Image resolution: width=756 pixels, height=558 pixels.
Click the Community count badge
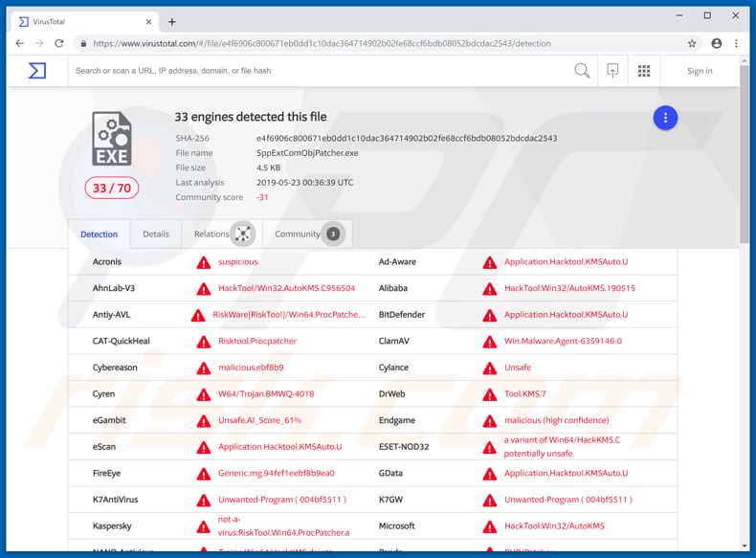coord(333,234)
